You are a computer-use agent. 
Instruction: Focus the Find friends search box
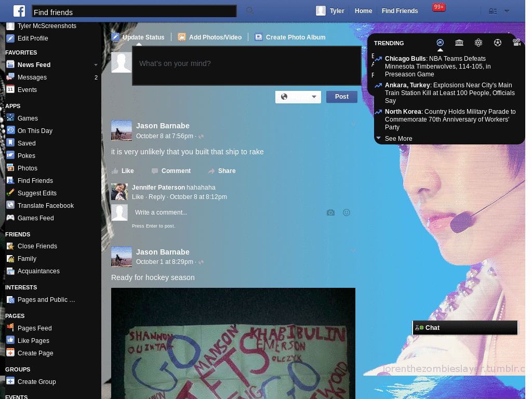click(x=134, y=11)
